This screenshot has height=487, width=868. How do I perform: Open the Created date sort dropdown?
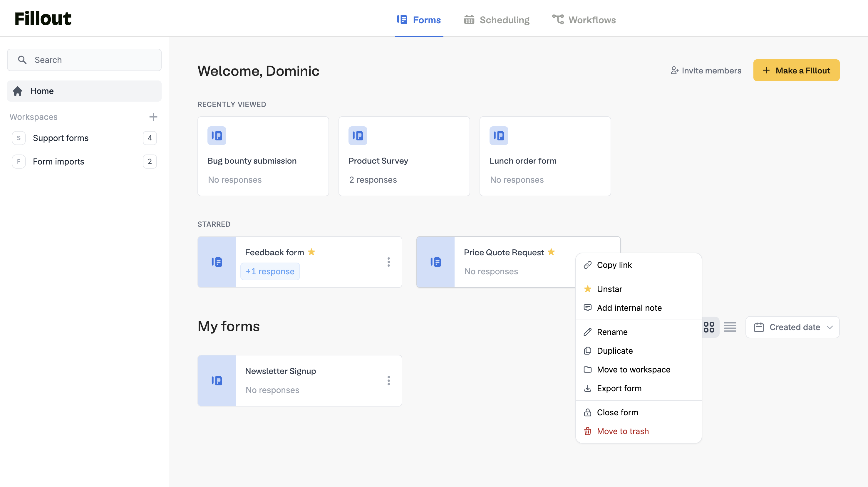click(x=792, y=327)
